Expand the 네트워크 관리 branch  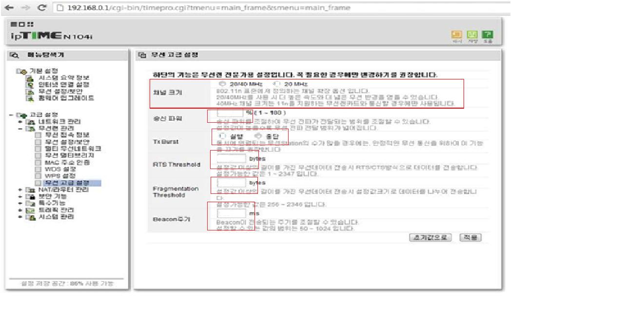pos(20,122)
